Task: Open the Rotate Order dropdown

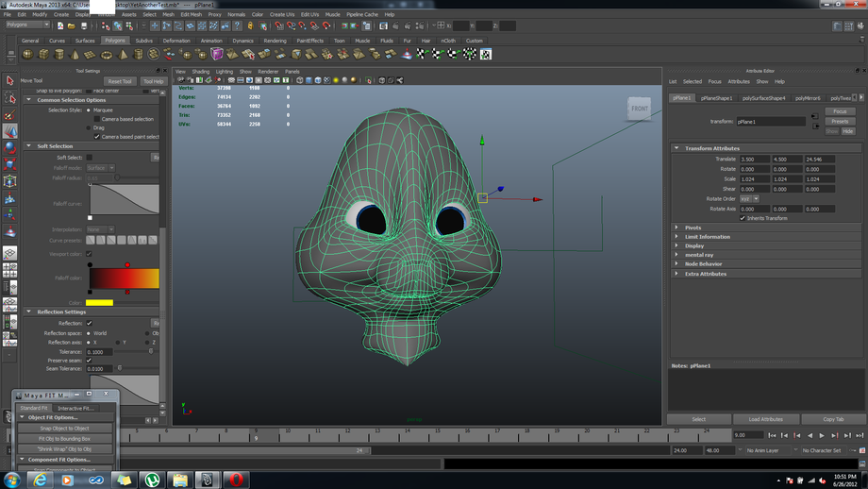Action: pos(749,199)
